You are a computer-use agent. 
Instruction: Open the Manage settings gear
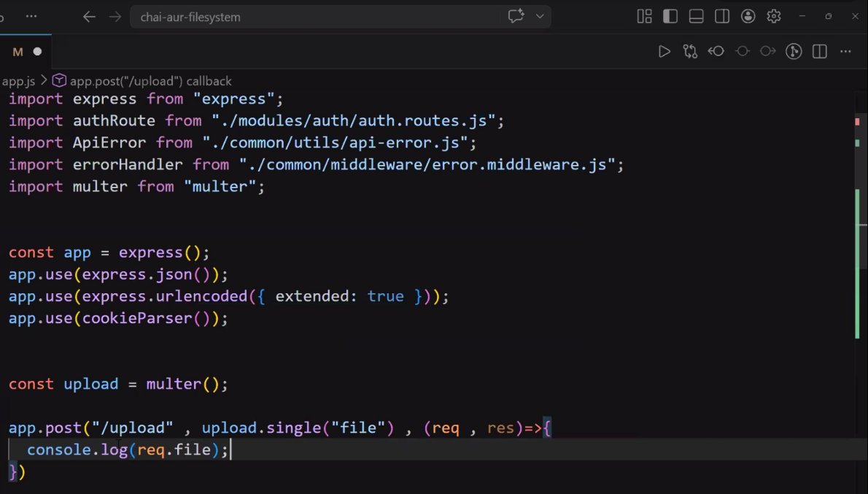click(773, 15)
